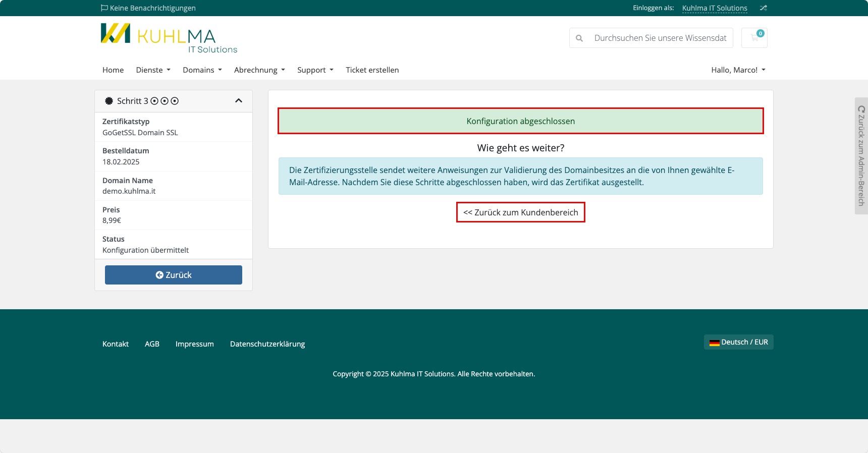Collapse the Schritt 3 panel chevron
Screen dimensions: 868x453
tap(239, 101)
